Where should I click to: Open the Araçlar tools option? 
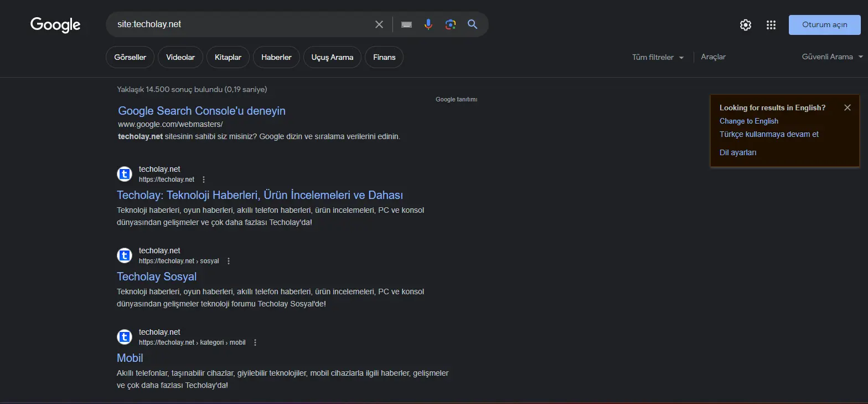coord(713,57)
